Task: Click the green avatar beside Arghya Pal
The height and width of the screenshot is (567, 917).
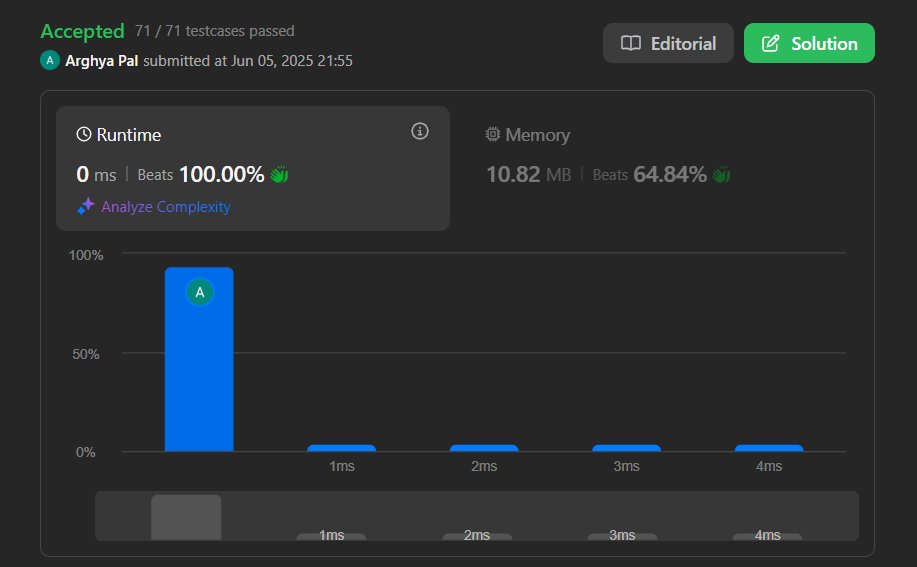Action: tap(50, 60)
